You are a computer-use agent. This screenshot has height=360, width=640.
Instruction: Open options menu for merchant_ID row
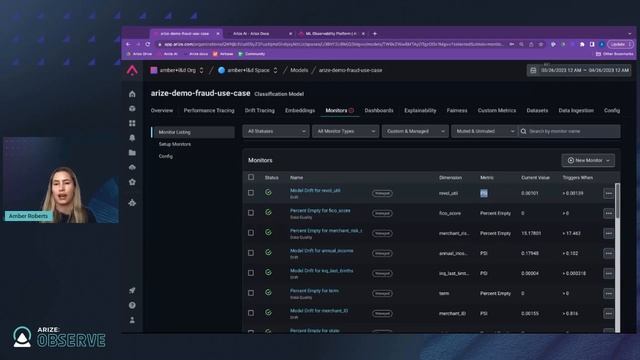click(x=609, y=313)
